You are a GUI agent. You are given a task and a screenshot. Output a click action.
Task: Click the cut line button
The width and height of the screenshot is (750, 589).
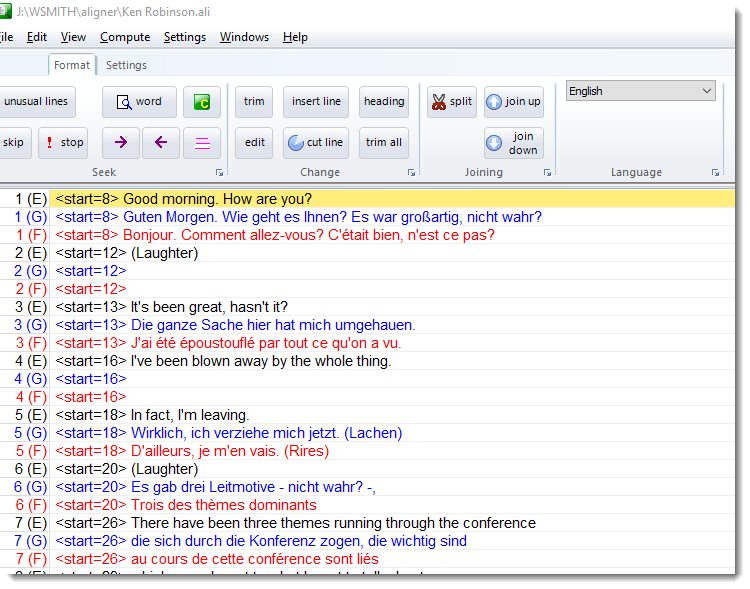(316, 143)
